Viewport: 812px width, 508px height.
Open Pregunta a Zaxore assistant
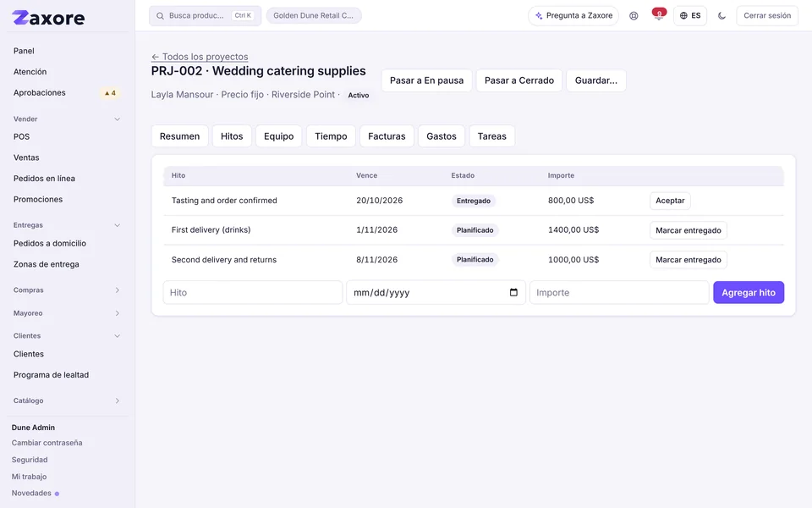click(573, 15)
